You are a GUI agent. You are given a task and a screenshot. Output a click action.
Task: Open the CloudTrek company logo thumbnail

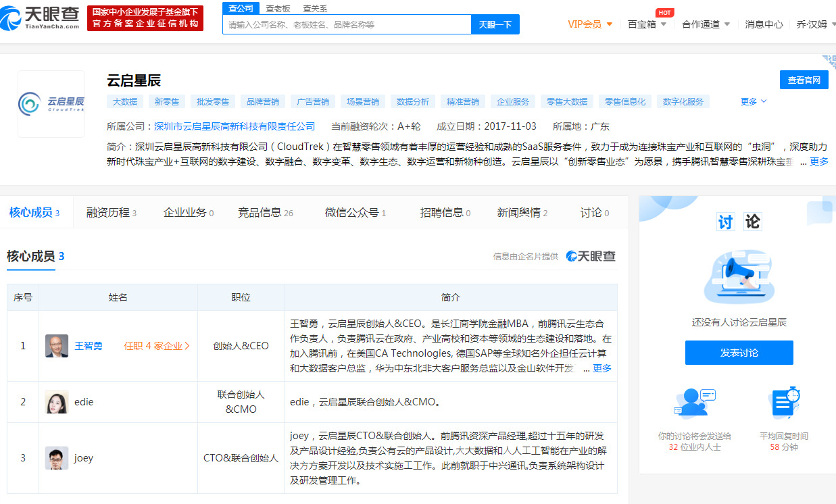click(x=51, y=104)
